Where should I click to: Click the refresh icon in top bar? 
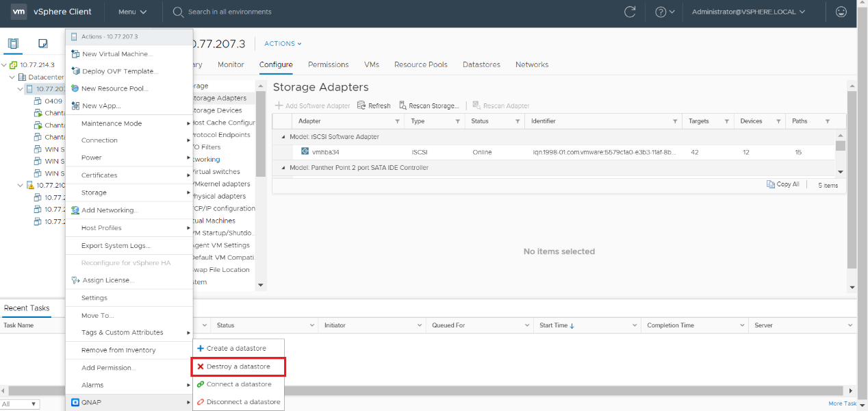tap(630, 12)
